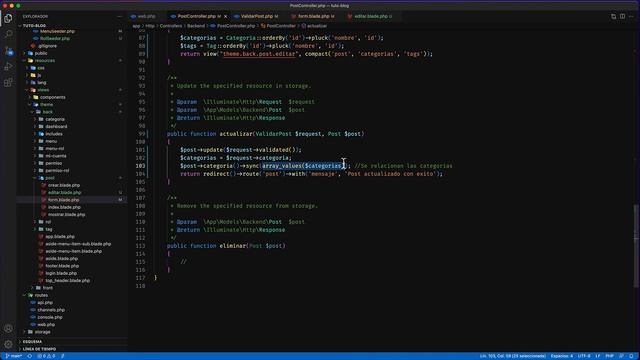Switch to the ValidarPost.php tab

[257, 16]
